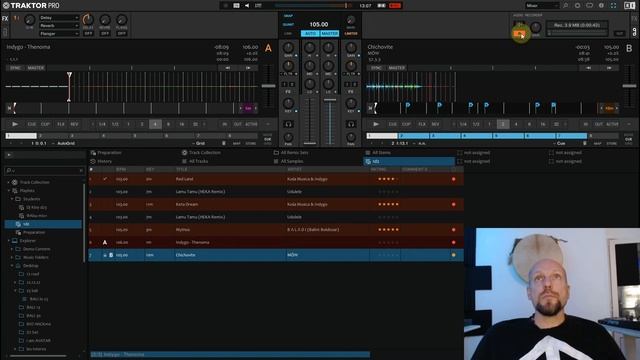
Task: Select the Chichovite track row
Action: pyautogui.click(x=276, y=255)
